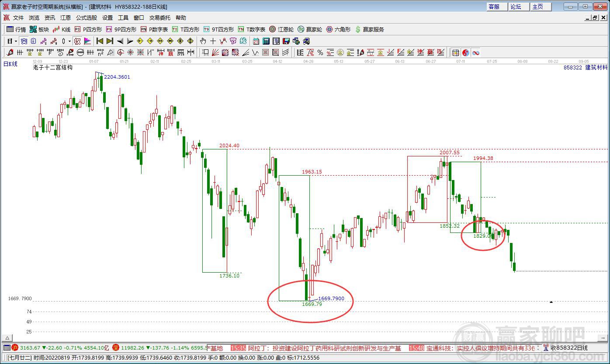The width and height of the screenshot is (610, 364).
Task: Click the 阿拉丁 news ticker headline
Action: 324,348
